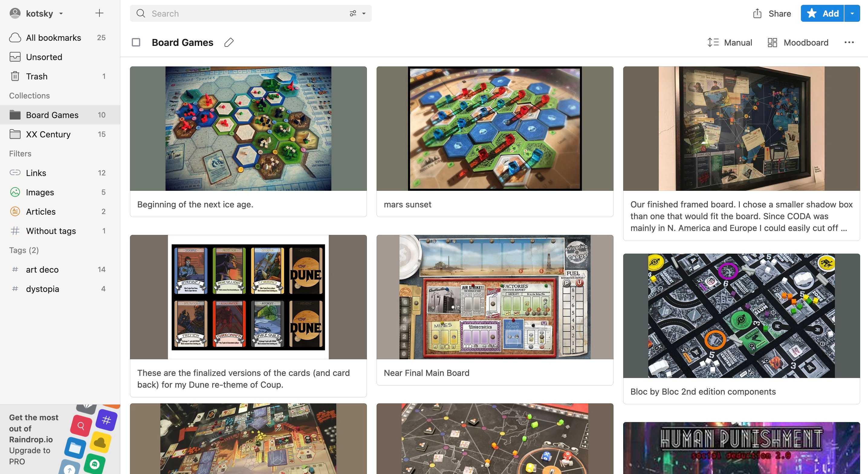Select the art deco tag
Viewport: 868px width, 474px height.
click(42, 269)
